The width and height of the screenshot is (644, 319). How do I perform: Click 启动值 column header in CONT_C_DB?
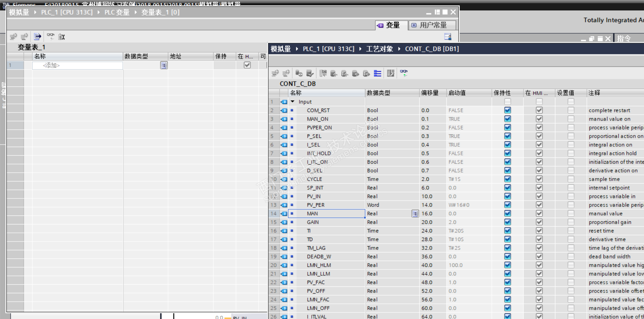pos(469,93)
